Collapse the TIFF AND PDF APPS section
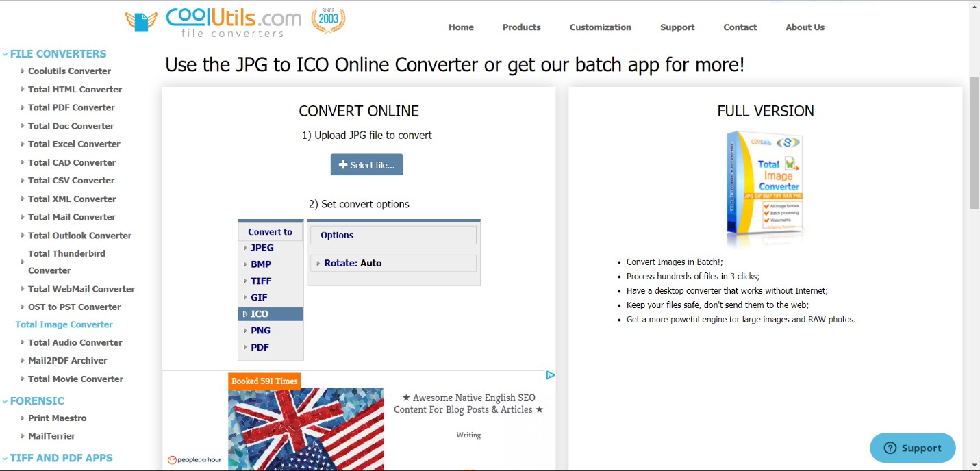 (x=57, y=457)
